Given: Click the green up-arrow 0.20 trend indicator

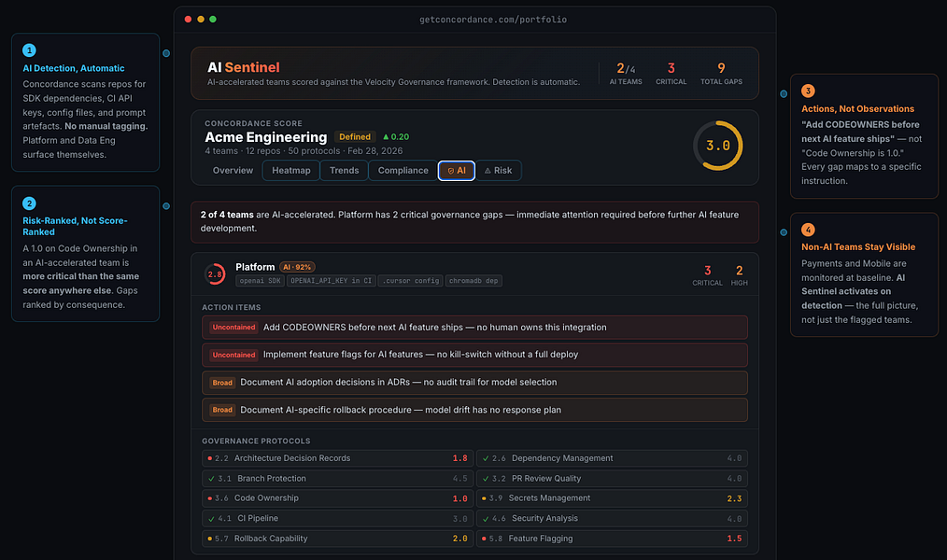Looking at the screenshot, I should point(396,137).
